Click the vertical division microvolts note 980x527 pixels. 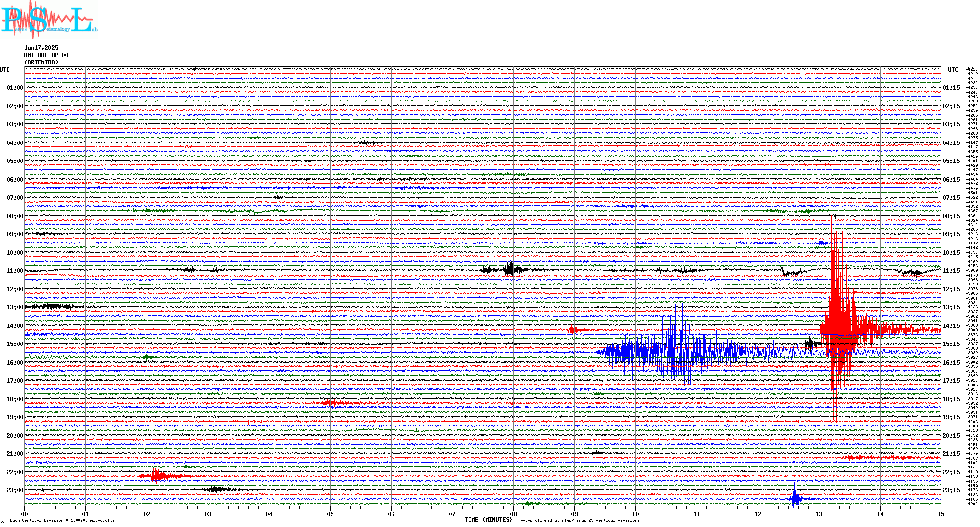tap(62, 520)
